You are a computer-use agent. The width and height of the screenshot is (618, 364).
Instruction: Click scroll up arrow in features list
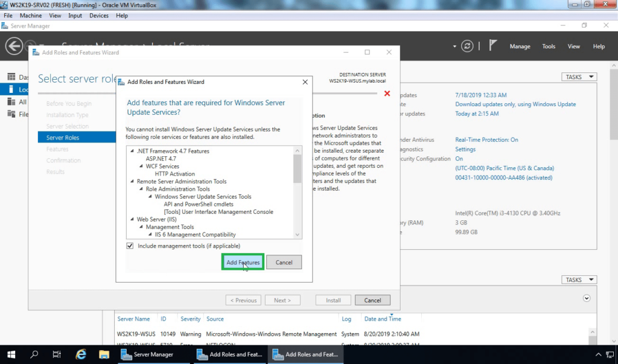click(x=298, y=151)
